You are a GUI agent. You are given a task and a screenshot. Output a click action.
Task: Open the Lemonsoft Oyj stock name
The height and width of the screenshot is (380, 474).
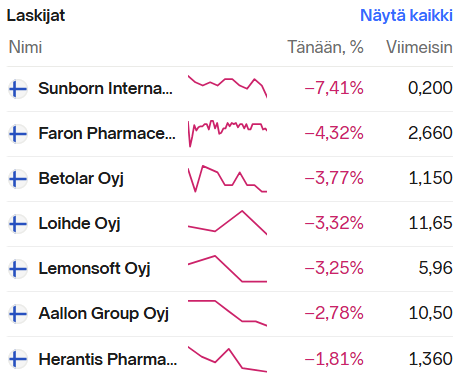(x=94, y=269)
